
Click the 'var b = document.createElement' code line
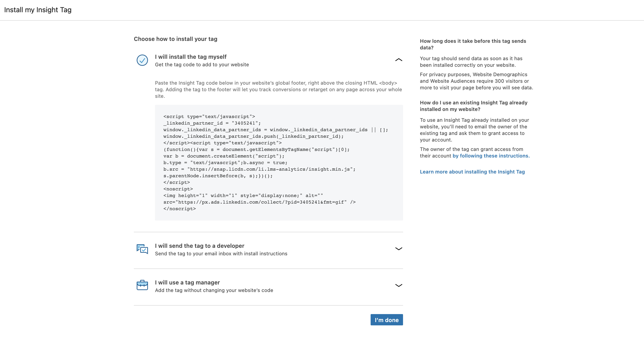point(224,156)
